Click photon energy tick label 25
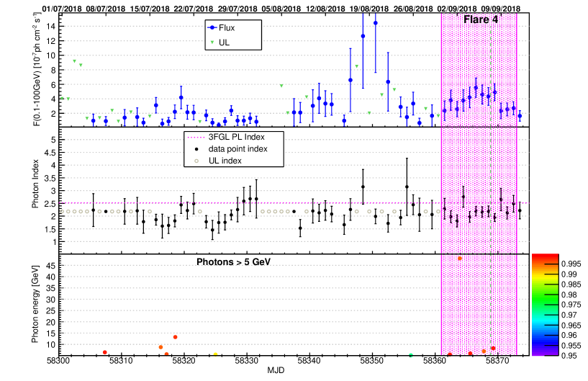588x381 pixels. point(50,311)
